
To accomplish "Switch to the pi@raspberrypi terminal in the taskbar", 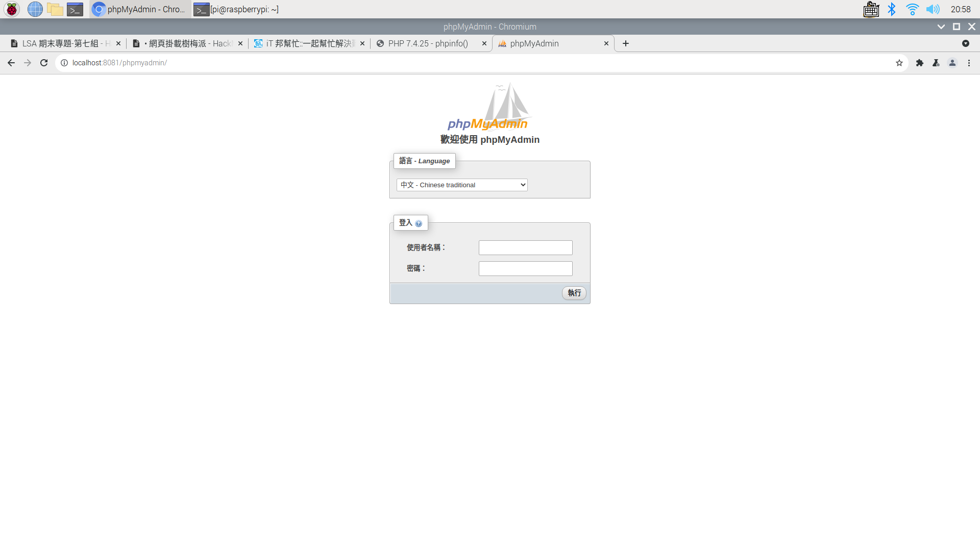I will coord(237,9).
